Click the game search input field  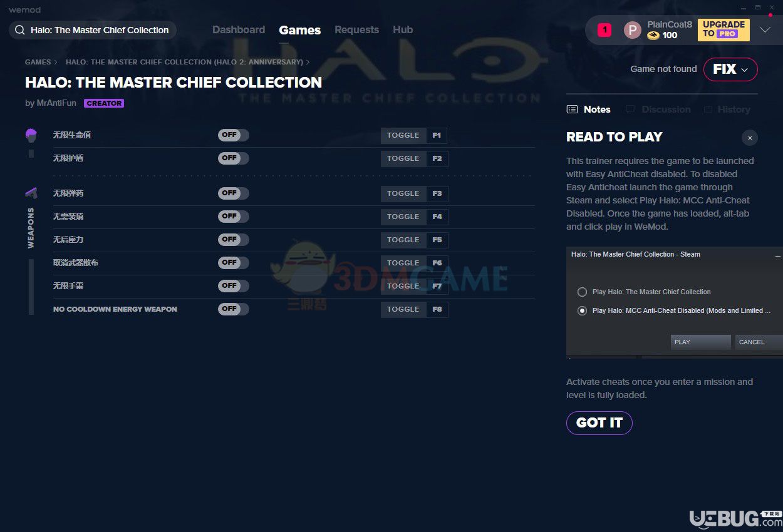click(93, 30)
